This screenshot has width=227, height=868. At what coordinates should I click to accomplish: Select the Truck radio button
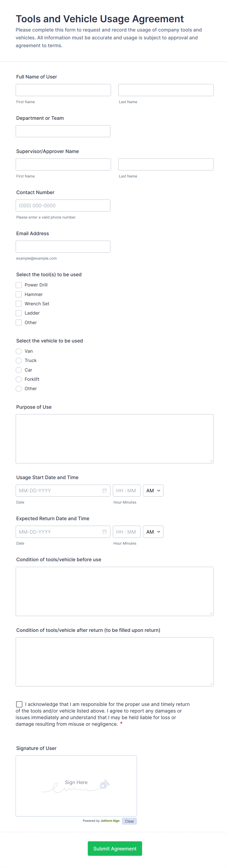point(19,361)
